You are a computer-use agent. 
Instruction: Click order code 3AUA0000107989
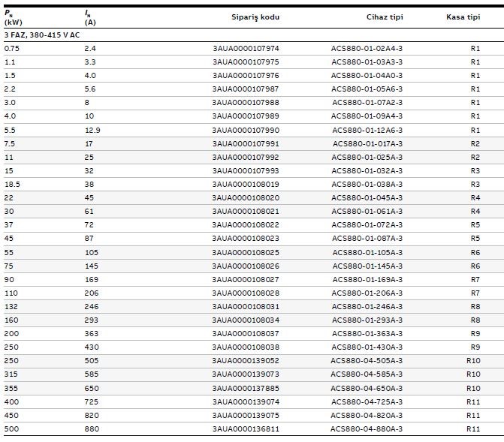[x=246, y=116]
